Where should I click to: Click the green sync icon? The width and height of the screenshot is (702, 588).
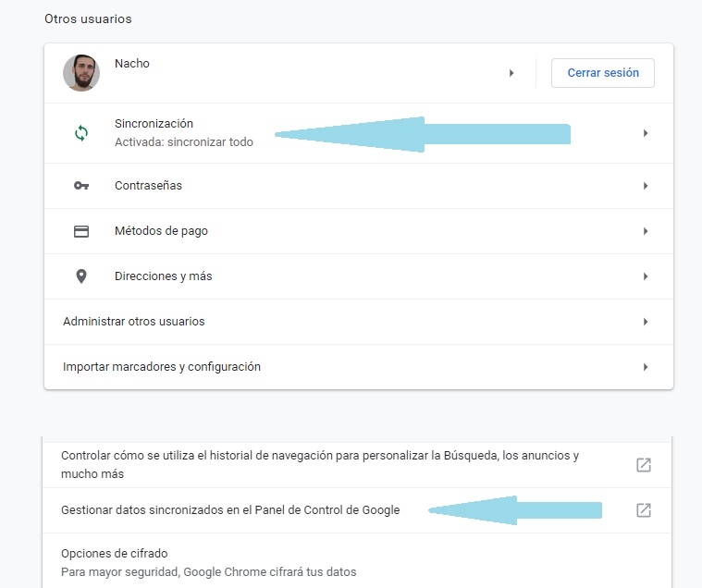pyautogui.click(x=81, y=133)
